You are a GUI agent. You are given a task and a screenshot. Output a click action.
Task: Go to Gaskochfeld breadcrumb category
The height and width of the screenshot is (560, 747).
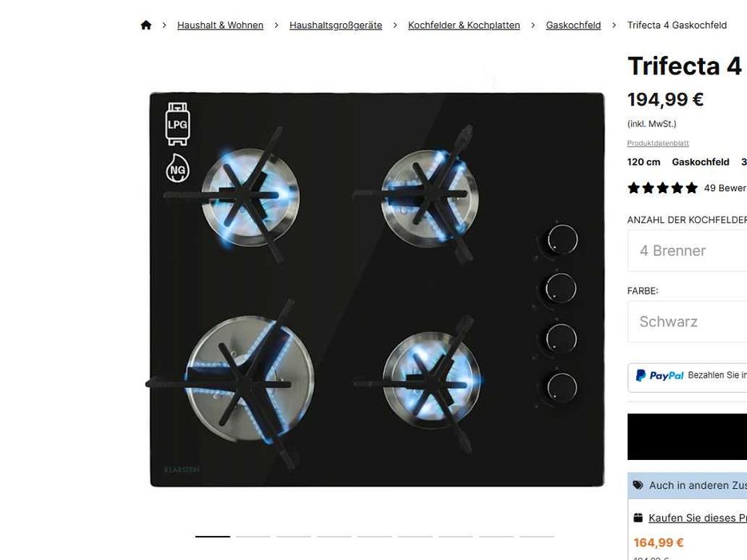(x=573, y=26)
